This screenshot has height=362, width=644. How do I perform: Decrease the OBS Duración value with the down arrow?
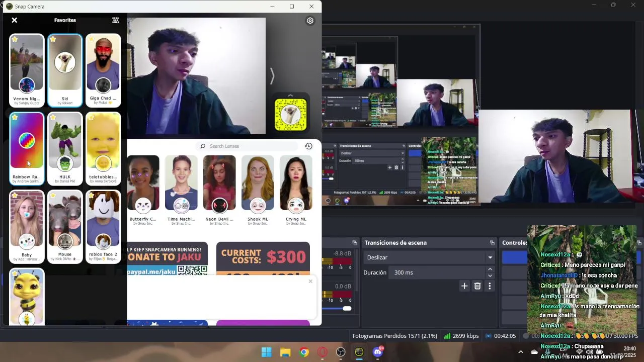(x=490, y=276)
